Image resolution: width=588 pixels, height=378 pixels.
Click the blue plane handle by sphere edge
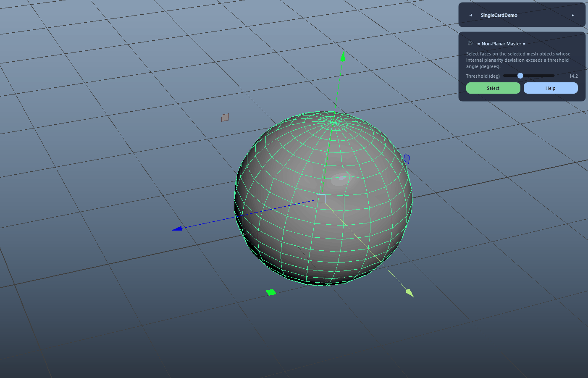pyautogui.click(x=407, y=158)
